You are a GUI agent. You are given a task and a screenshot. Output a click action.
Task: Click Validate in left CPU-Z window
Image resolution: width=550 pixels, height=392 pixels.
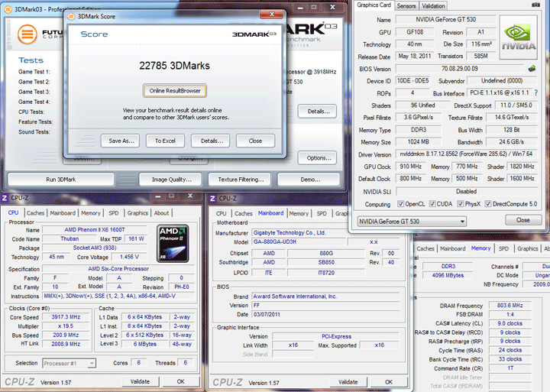coord(141,381)
